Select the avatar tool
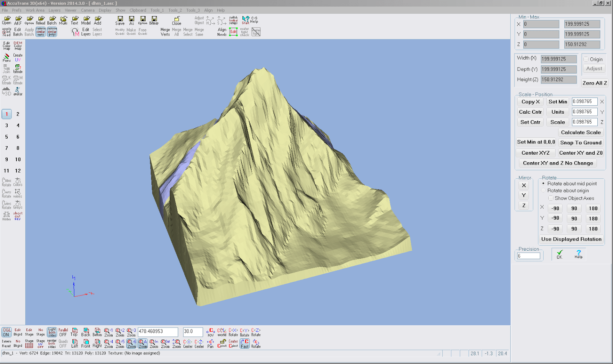 [x=18, y=90]
